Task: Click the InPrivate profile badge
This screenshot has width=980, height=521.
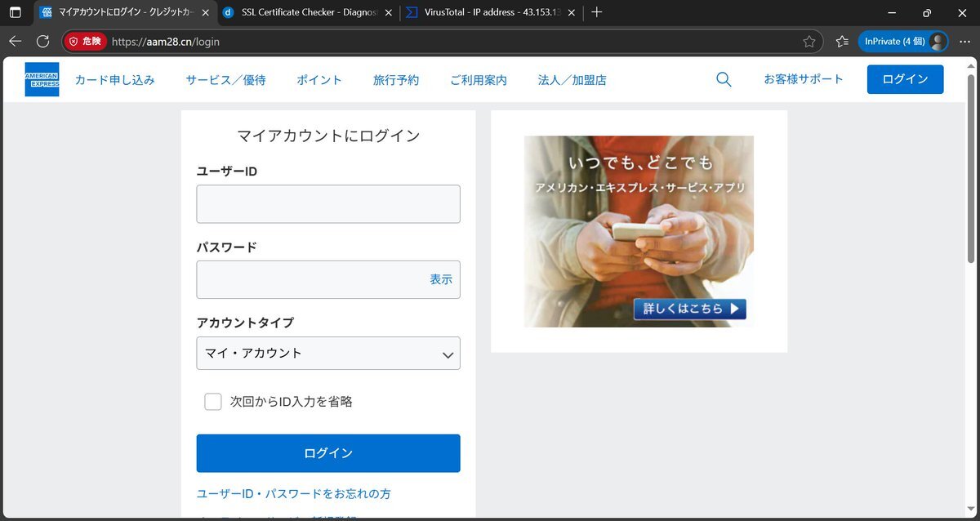Action: [x=903, y=41]
